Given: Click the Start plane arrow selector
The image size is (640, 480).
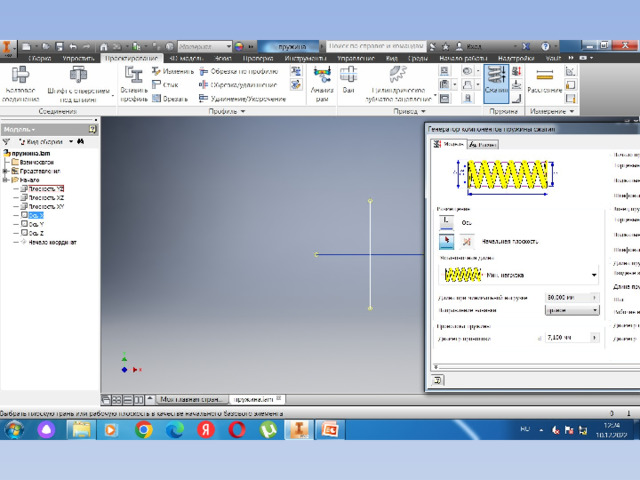Looking at the screenshot, I should (446, 241).
